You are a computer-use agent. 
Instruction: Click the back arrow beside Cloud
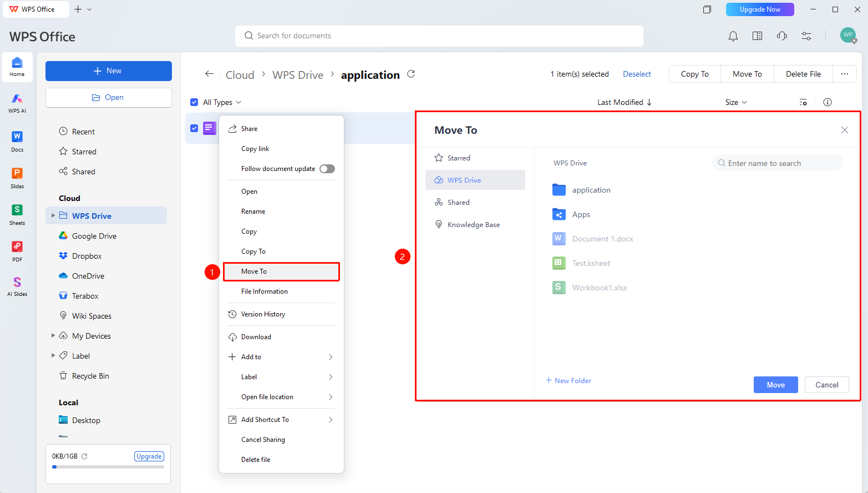point(209,74)
